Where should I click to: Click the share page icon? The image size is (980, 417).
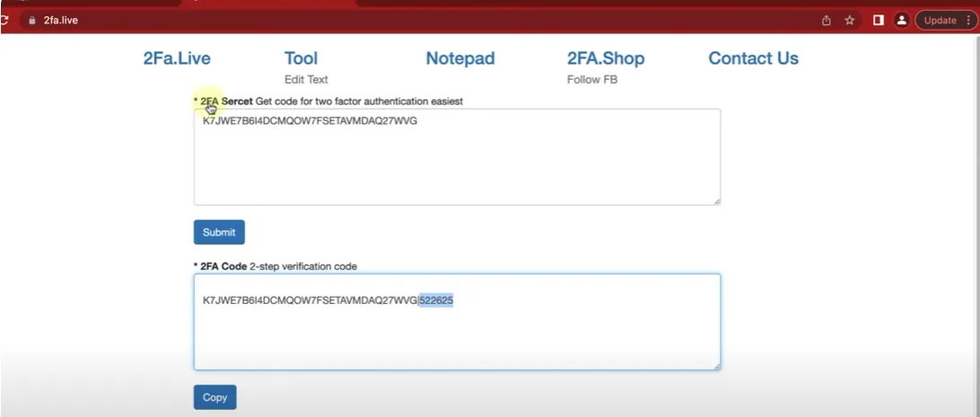point(826,21)
